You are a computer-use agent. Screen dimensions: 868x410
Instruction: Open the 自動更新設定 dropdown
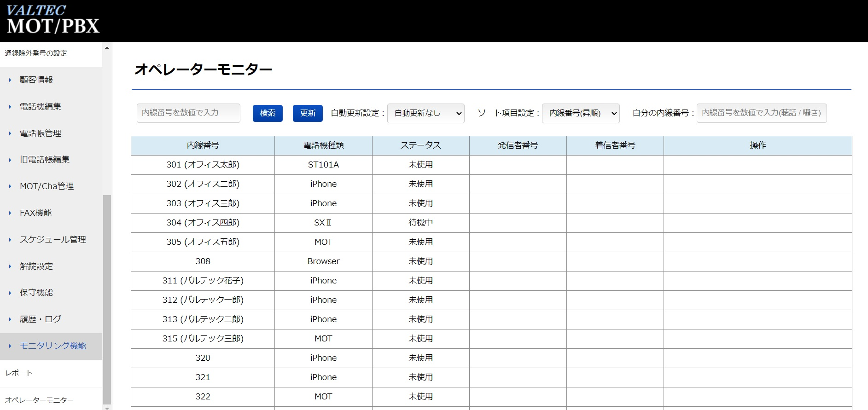tap(425, 113)
